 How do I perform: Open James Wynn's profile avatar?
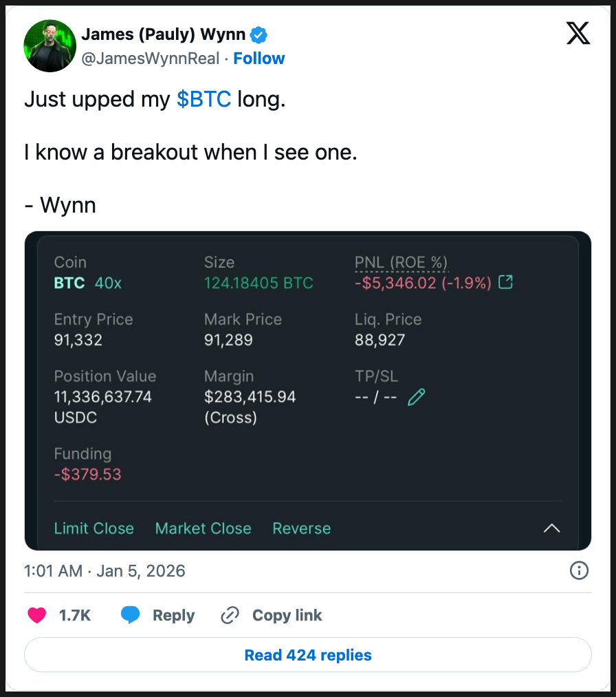[x=49, y=46]
